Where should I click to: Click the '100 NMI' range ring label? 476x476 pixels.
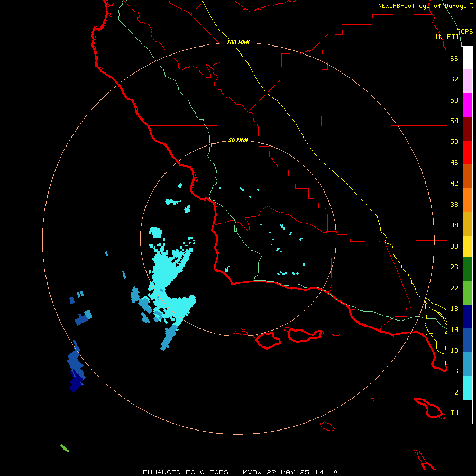coord(238,42)
